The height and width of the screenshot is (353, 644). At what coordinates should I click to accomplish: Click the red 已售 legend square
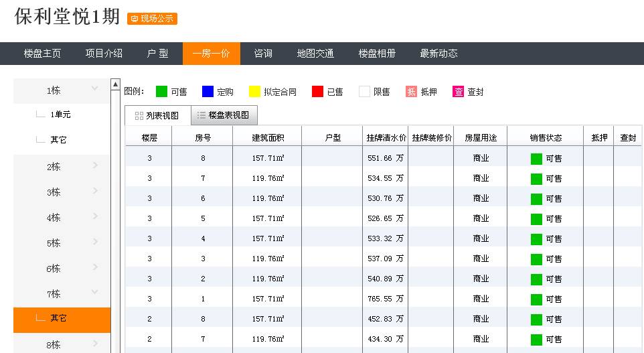pyautogui.click(x=317, y=92)
